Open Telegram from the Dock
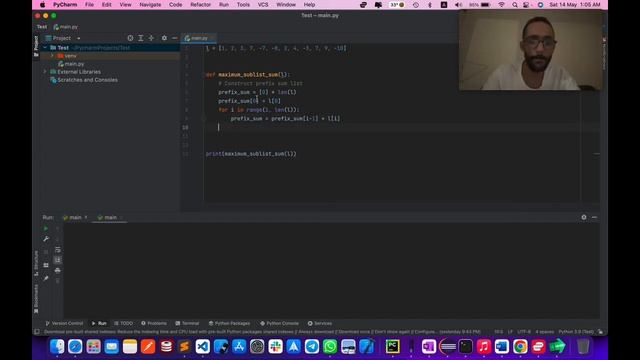The width and height of the screenshot is (640, 360). tap(312, 347)
